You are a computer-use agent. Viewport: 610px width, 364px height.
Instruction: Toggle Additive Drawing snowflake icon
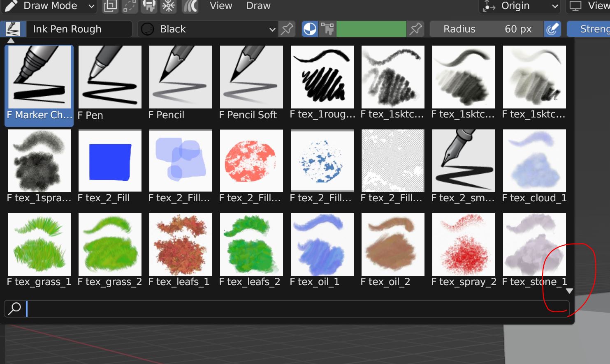coord(169,6)
